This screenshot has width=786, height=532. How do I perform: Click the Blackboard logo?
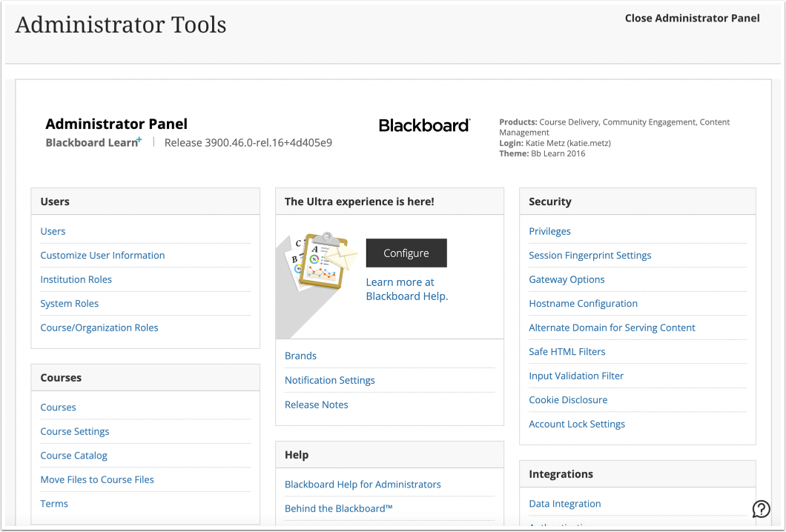coord(424,125)
